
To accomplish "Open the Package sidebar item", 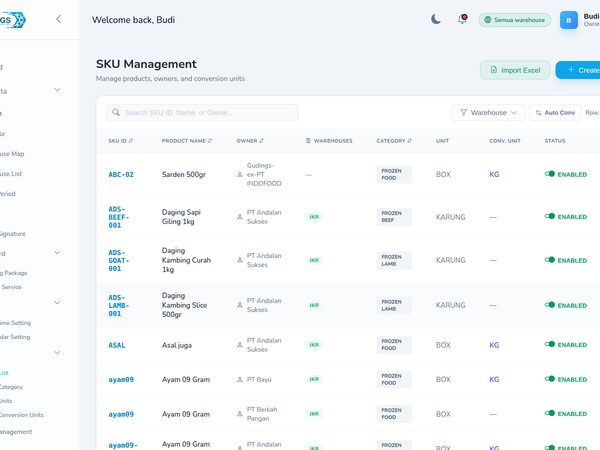I will click(14, 273).
